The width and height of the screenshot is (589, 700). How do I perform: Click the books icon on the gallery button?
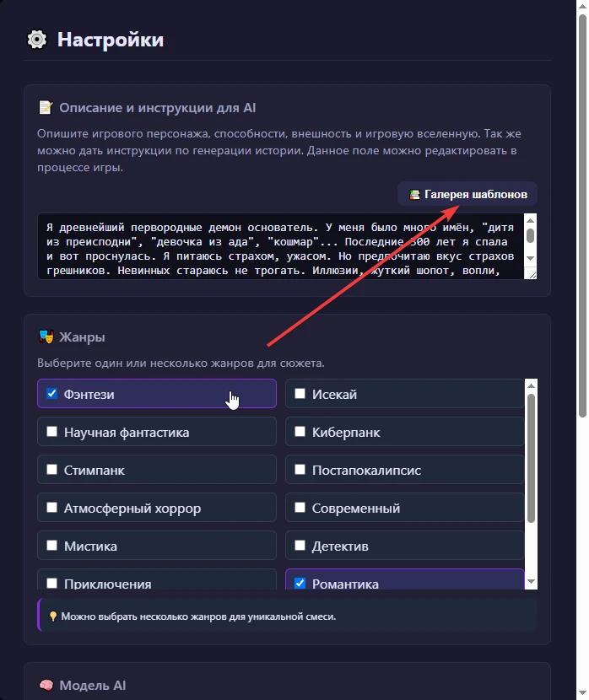point(414,195)
